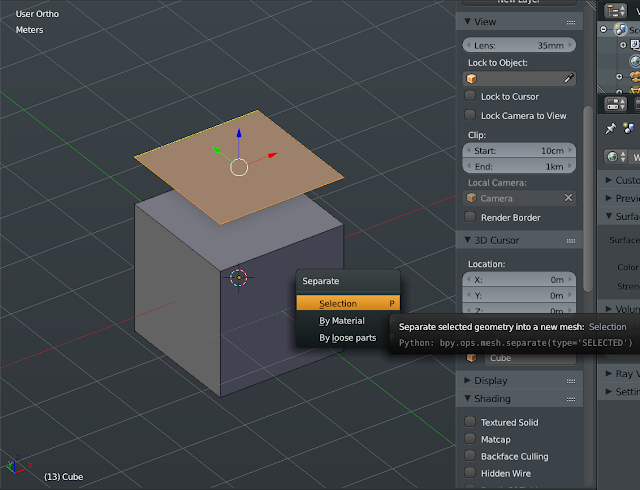Expand the RenderLayers row in outliner
This screenshot has height=490, width=640.
click(623, 45)
